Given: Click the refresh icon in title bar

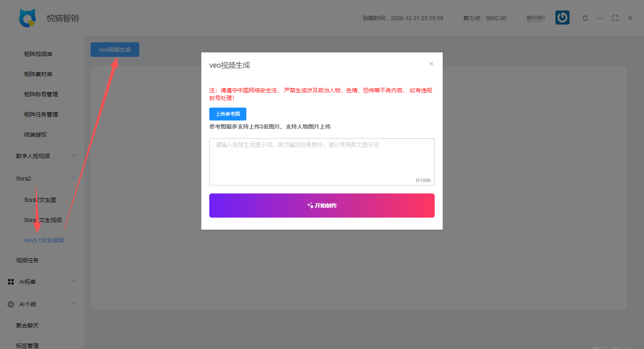Looking at the screenshot, I should click(585, 18).
